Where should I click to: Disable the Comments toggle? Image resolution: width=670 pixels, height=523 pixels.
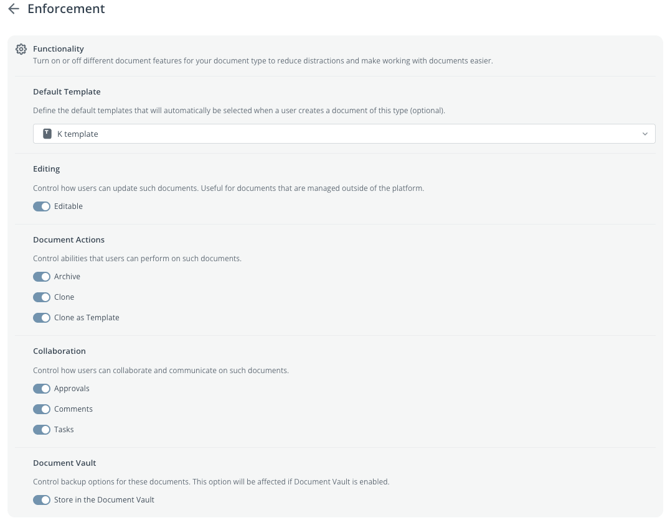(x=41, y=409)
